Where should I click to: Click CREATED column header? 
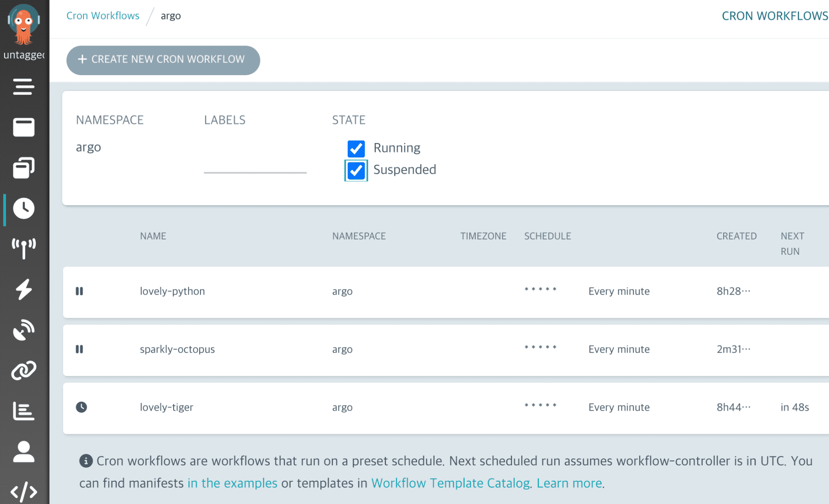[x=737, y=236]
